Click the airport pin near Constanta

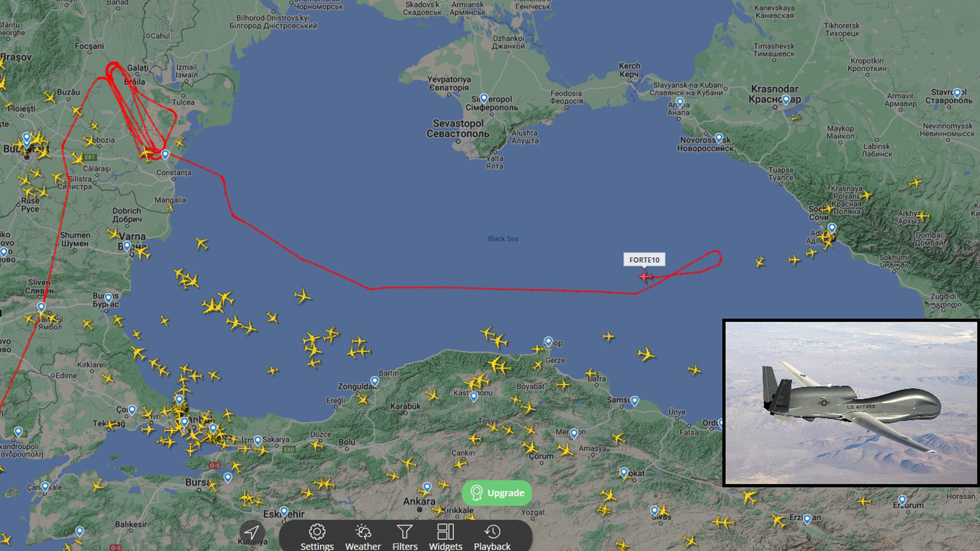point(165,154)
